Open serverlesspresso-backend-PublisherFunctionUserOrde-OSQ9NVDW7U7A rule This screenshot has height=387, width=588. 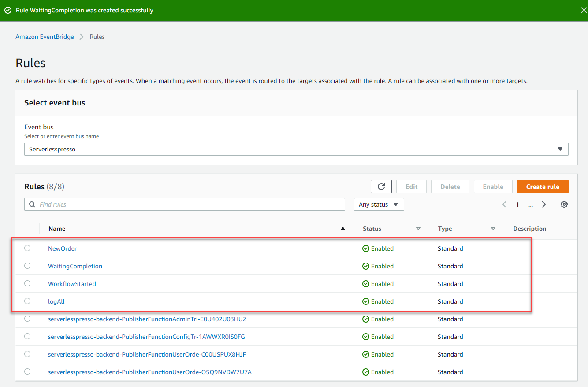150,372
